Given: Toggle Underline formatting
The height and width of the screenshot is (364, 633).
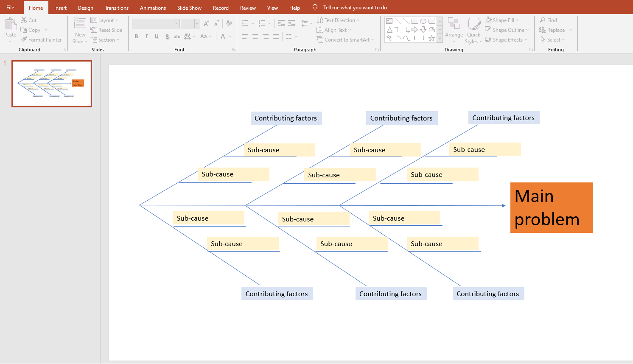Looking at the screenshot, I should click(157, 36).
